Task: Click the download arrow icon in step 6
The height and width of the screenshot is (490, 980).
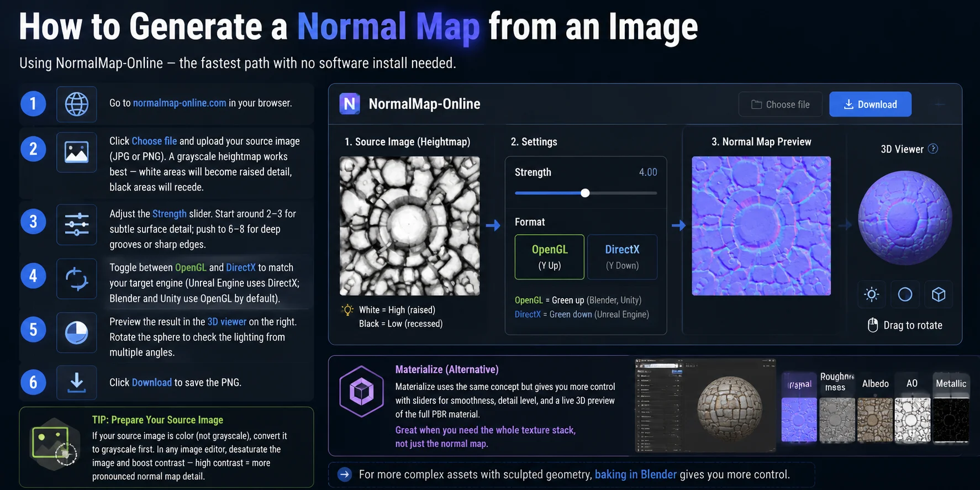Action: (x=77, y=382)
